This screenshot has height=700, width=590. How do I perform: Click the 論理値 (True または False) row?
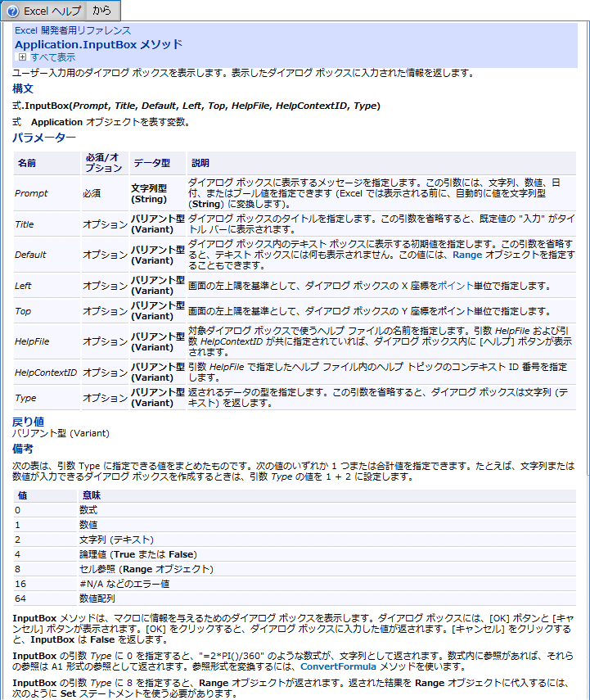[295, 554]
